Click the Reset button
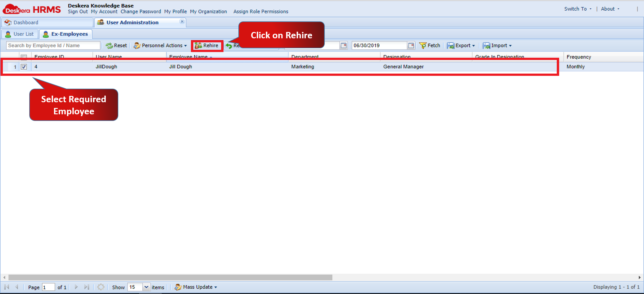This screenshot has width=644, height=294. (x=116, y=46)
